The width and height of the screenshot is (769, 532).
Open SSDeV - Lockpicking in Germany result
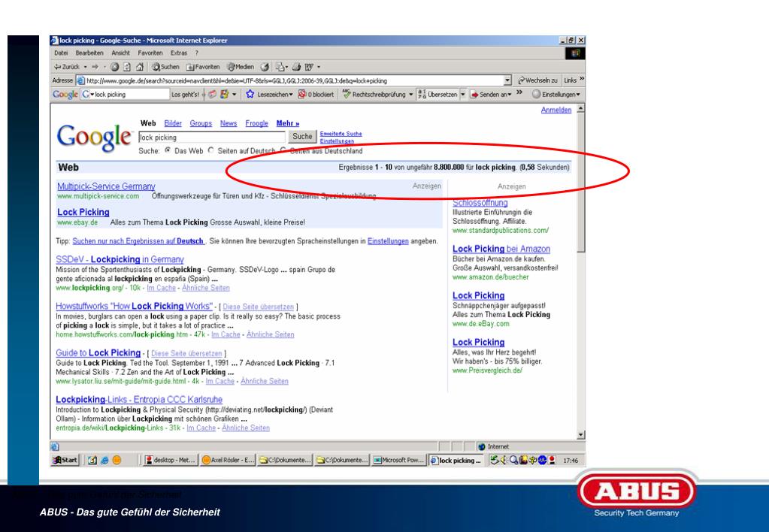point(120,259)
